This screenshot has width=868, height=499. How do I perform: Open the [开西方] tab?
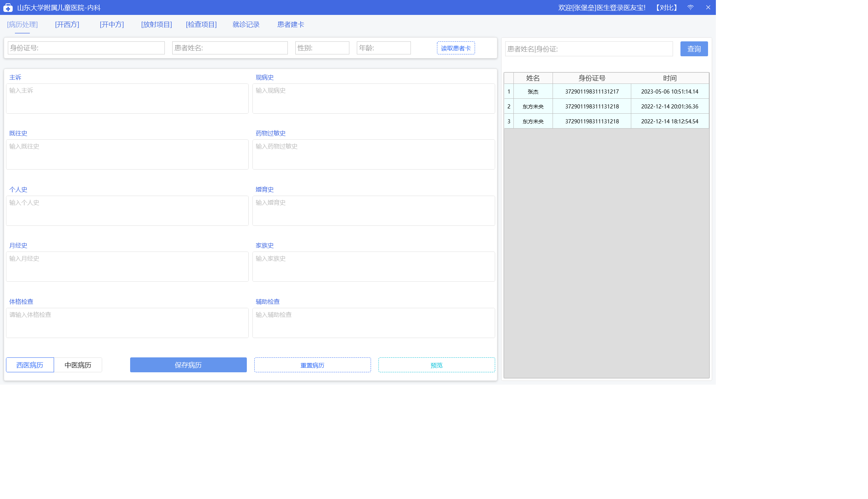tap(67, 25)
